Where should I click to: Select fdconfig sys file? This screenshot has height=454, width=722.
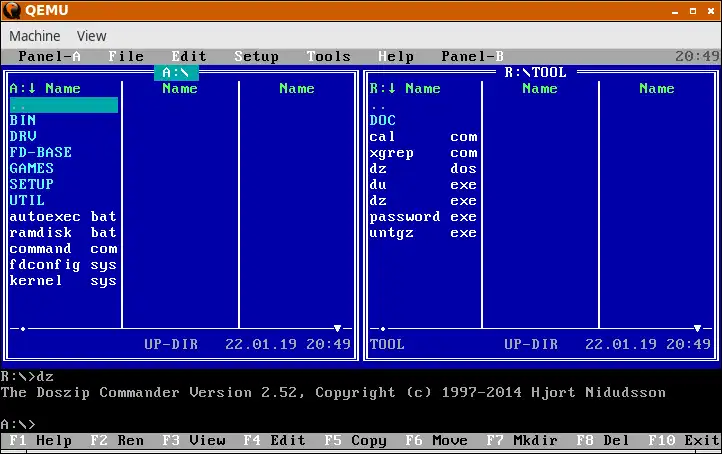click(63, 265)
